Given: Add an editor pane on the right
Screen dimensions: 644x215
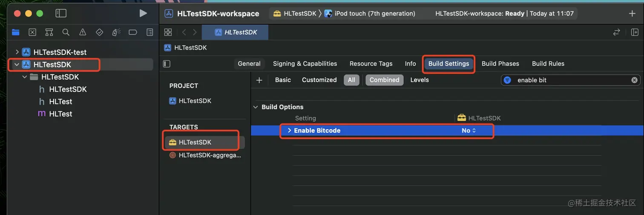Looking at the screenshot, I should tap(635, 32).
